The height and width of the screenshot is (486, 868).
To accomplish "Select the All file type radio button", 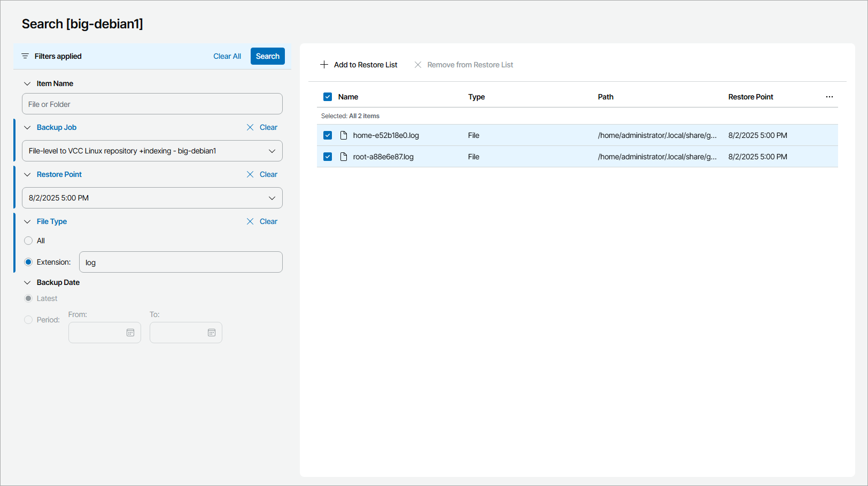I will click(x=28, y=241).
